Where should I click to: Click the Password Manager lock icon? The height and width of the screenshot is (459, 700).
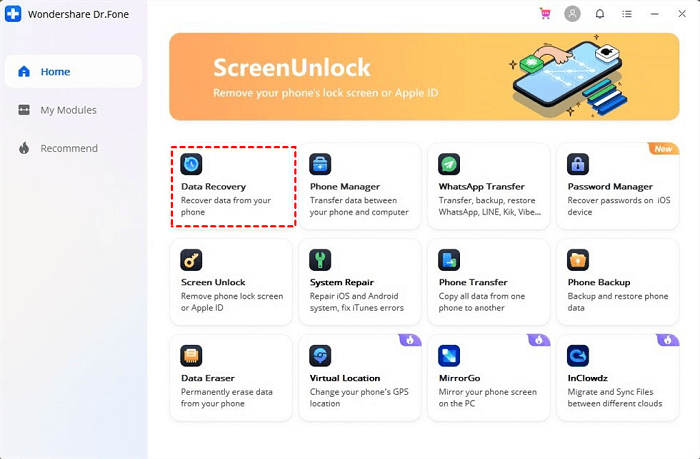(578, 164)
